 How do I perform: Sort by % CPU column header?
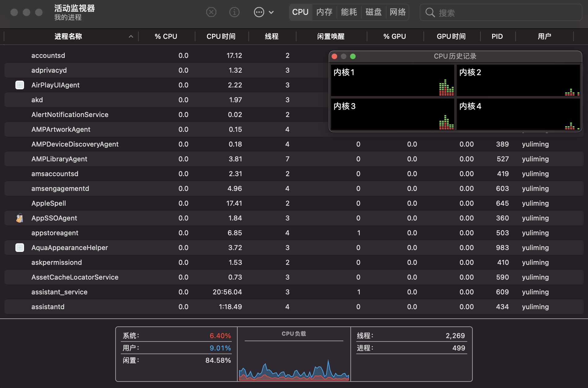pyautogui.click(x=166, y=36)
